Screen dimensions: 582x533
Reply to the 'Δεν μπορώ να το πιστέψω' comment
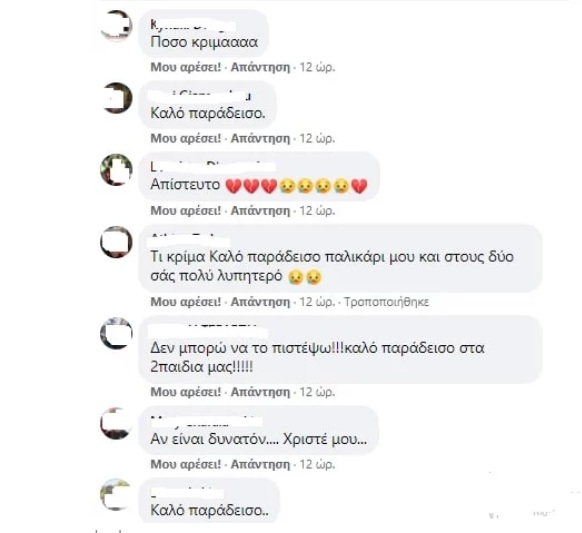click(260, 392)
